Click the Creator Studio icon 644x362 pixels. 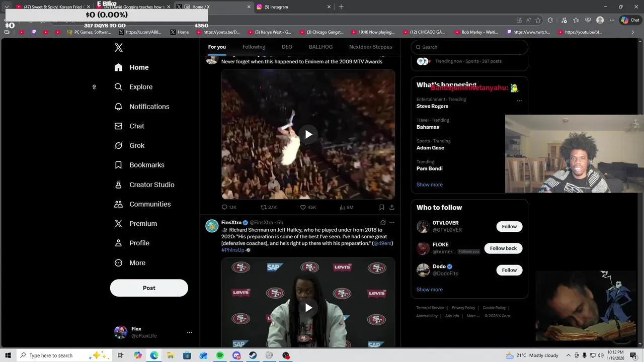[x=118, y=185]
